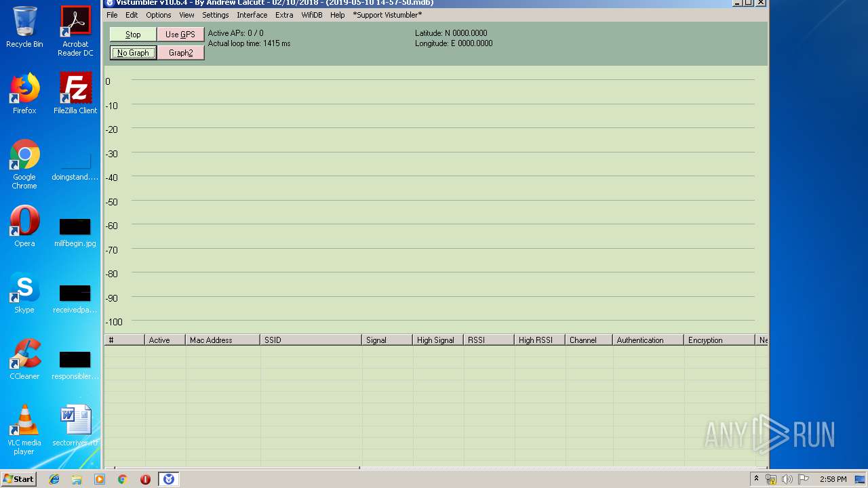Click the Actual loop time text

[249, 43]
